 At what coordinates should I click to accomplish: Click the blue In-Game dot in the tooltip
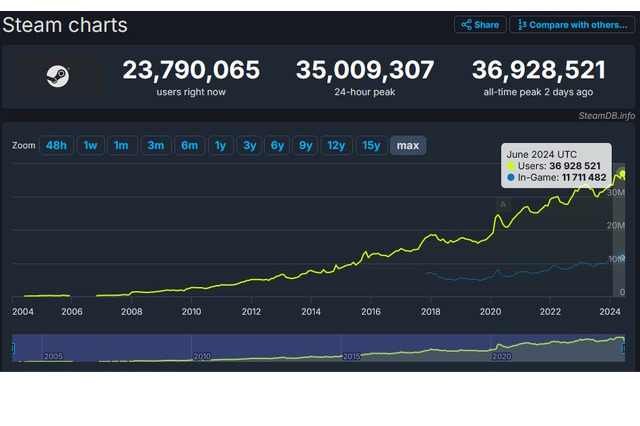point(512,177)
